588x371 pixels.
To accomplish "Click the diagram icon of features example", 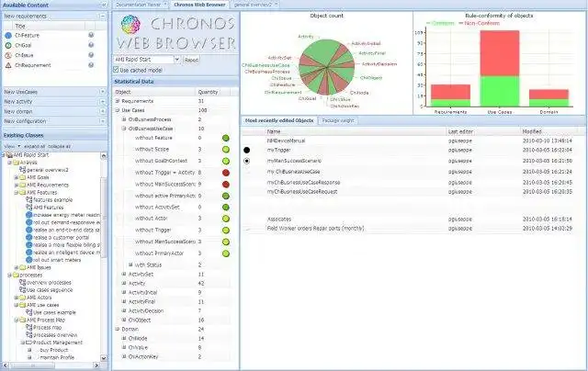I will click(x=29, y=200).
